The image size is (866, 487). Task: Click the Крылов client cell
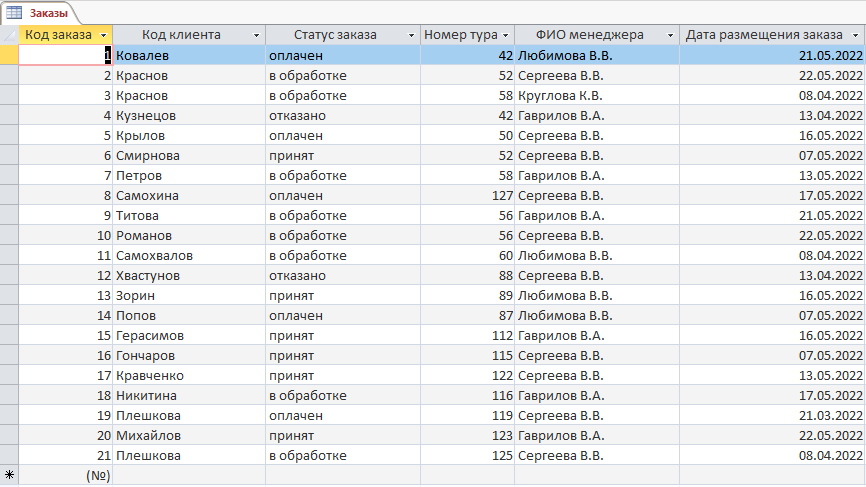[x=189, y=135]
